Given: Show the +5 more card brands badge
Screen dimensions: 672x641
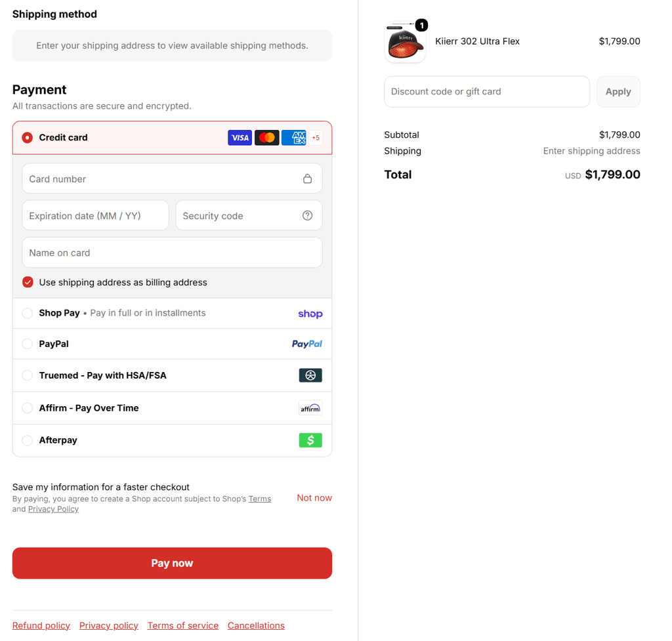Looking at the screenshot, I should point(316,138).
